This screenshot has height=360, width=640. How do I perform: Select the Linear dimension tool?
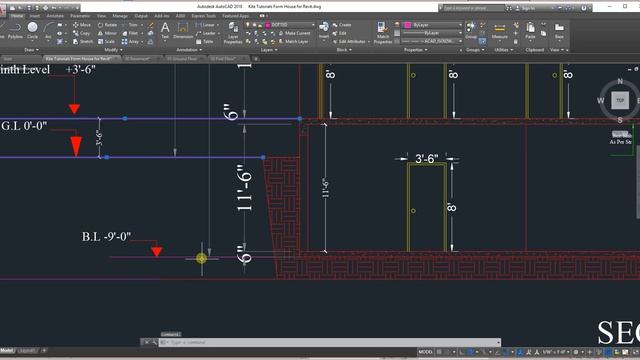pyautogui.click(x=205, y=25)
